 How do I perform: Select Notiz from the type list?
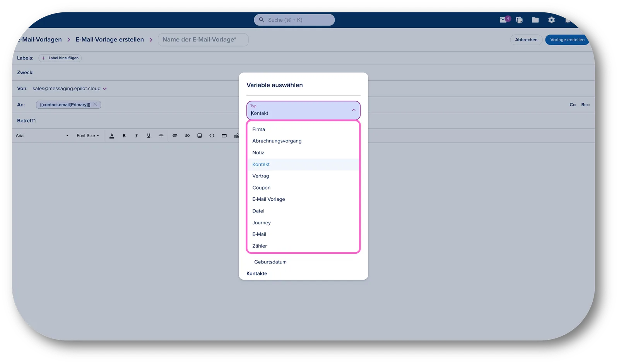pyautogui.click(x=303, y=152)
